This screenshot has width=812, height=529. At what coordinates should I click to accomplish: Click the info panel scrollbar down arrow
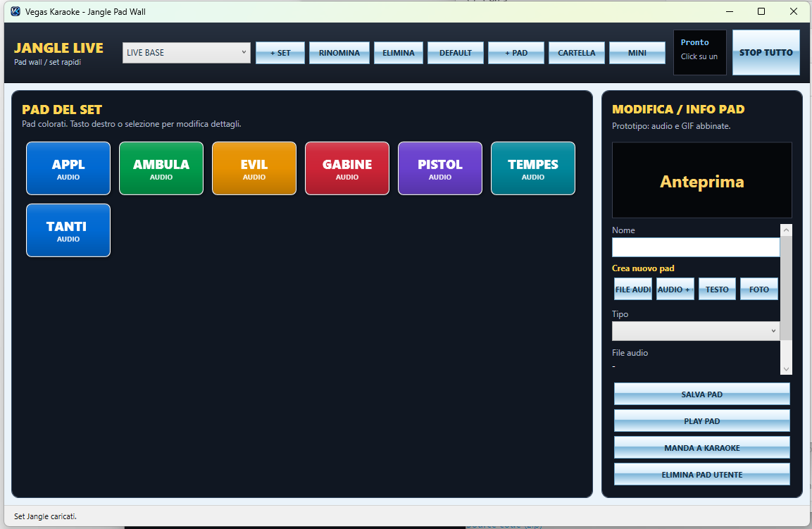coord(786,369)
